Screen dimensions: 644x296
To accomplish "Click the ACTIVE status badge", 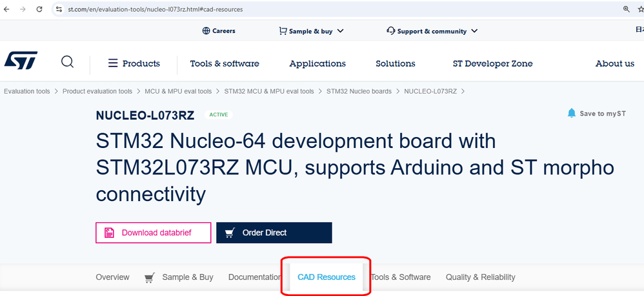I will 219,114.
